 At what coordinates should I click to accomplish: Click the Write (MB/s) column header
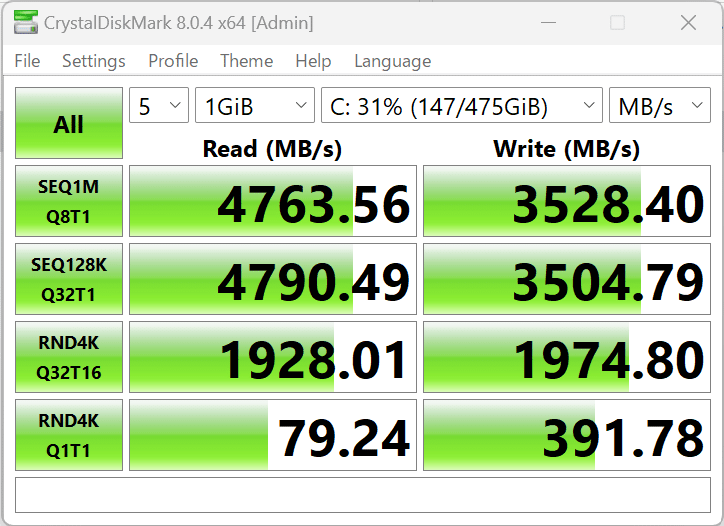click(567, 149)
